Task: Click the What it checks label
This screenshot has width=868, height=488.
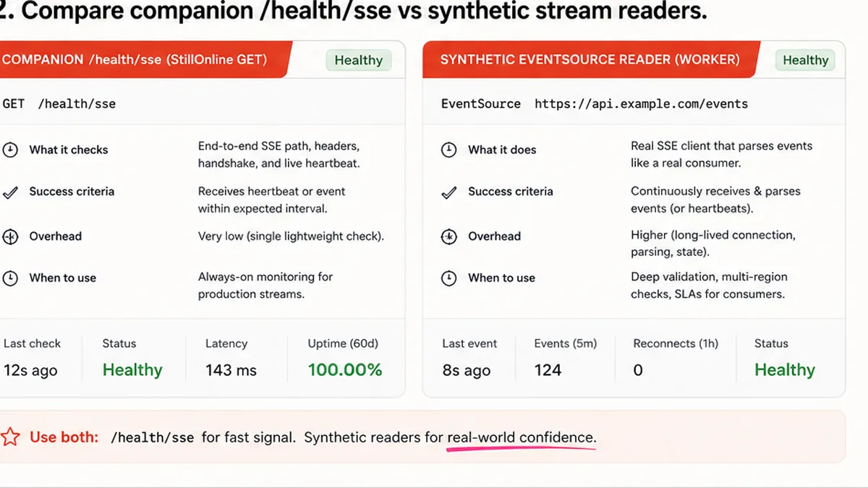Action: tap(69, 150)
